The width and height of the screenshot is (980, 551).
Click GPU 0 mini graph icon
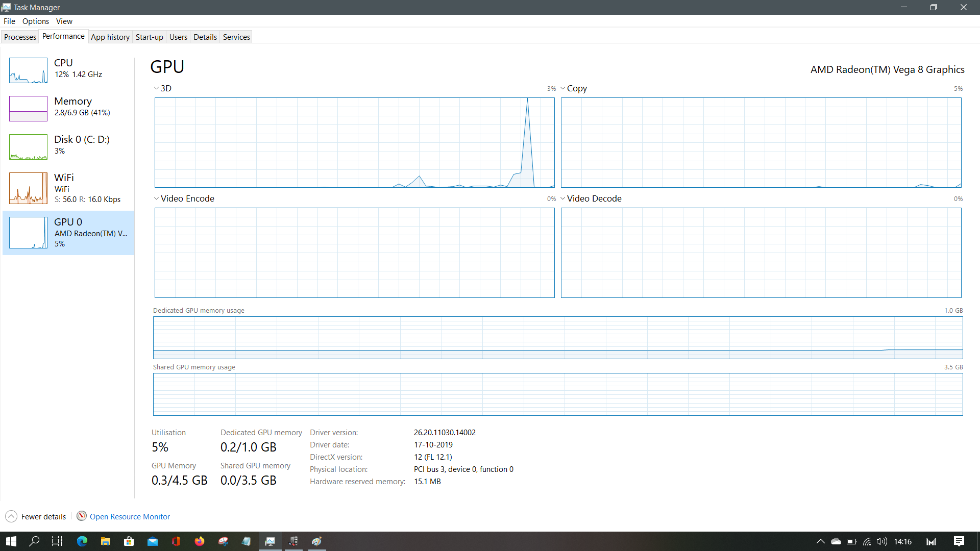[x=28, y=233]
